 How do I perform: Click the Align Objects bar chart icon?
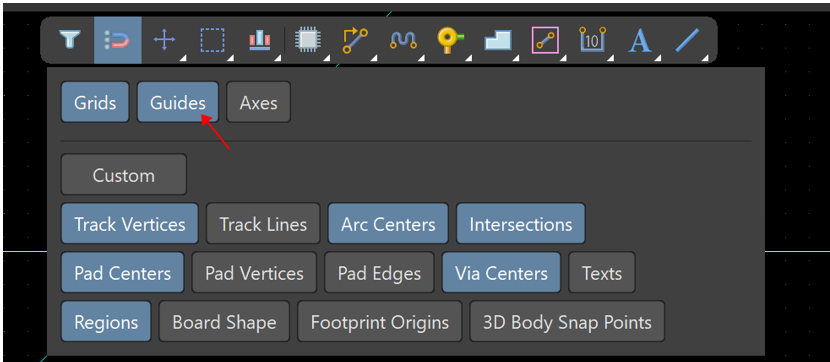point(259,40)
